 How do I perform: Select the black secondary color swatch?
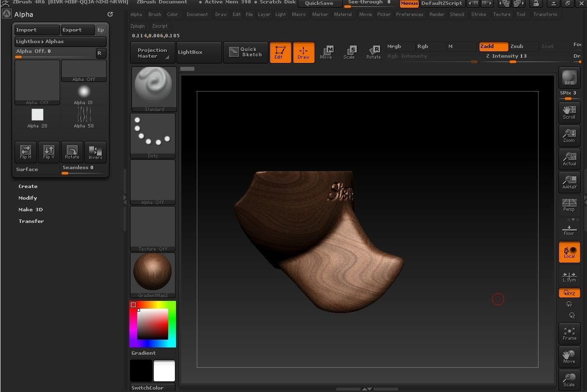(x=141, y=371)
